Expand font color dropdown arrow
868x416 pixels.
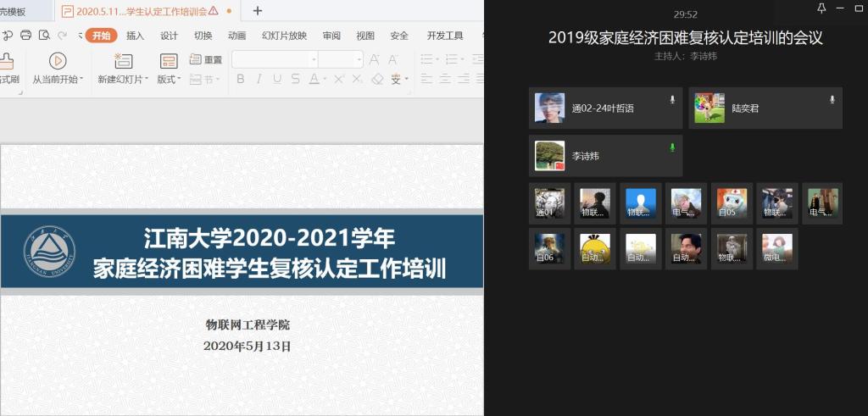pyautogui.click(x=325, y=79)
